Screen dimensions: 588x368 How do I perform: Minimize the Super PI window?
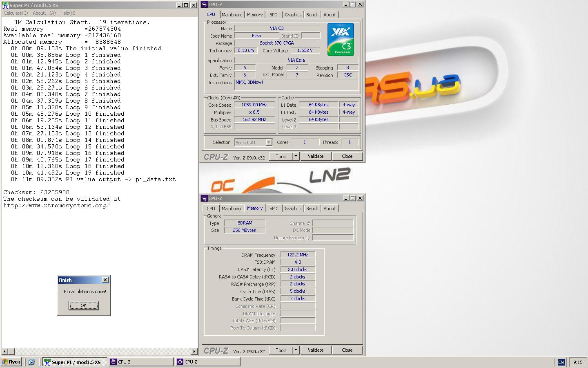(180, 5)
